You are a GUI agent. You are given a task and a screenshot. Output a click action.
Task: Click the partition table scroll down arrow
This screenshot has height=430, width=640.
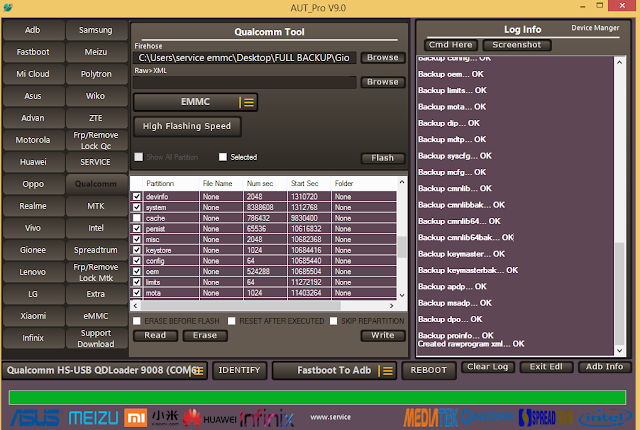tap(402, 295)
